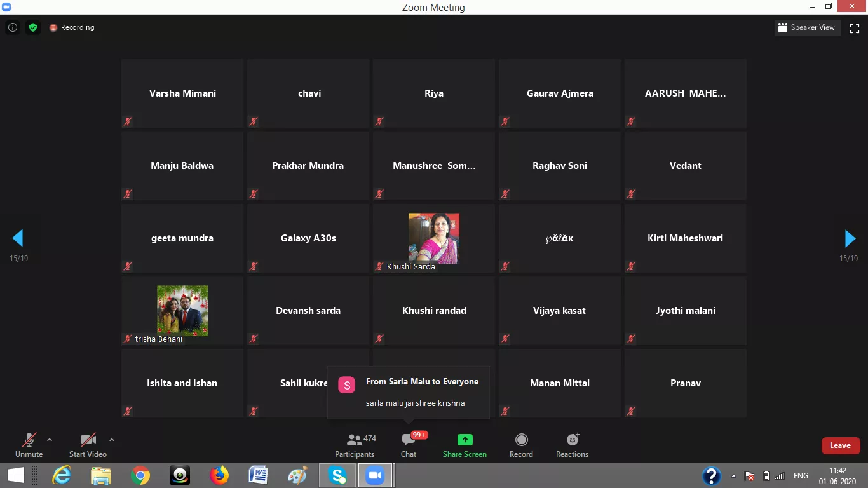868x488 pixels.
Task: Enter full screen mode
Action: click(x=855, y=28)
